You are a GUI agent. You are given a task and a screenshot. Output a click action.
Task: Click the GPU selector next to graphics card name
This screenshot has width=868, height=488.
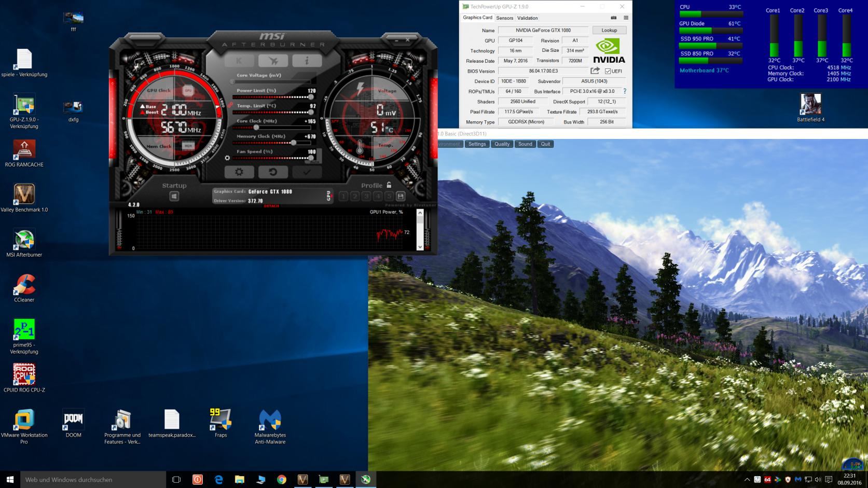(328, 196)
